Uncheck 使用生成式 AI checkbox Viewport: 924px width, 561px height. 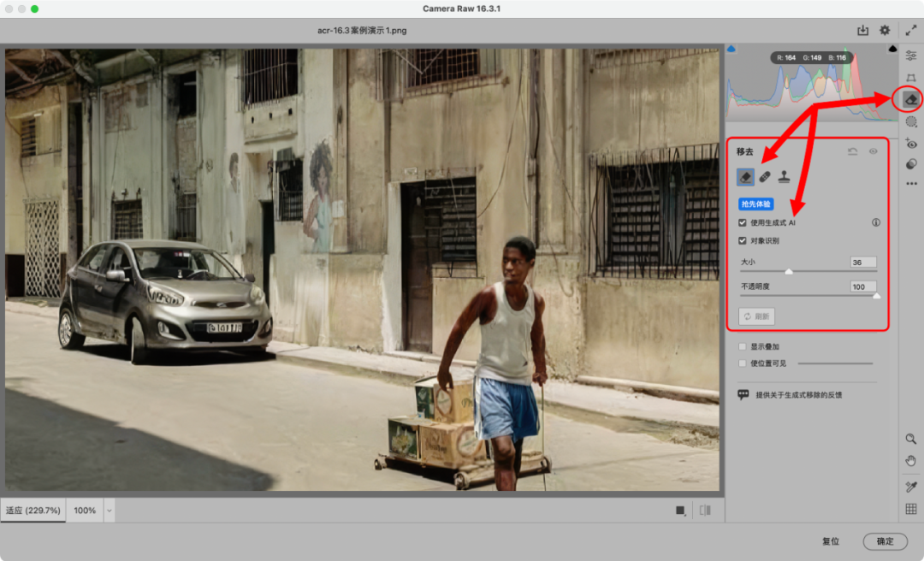pyautogui.click(x=743, y=222)
